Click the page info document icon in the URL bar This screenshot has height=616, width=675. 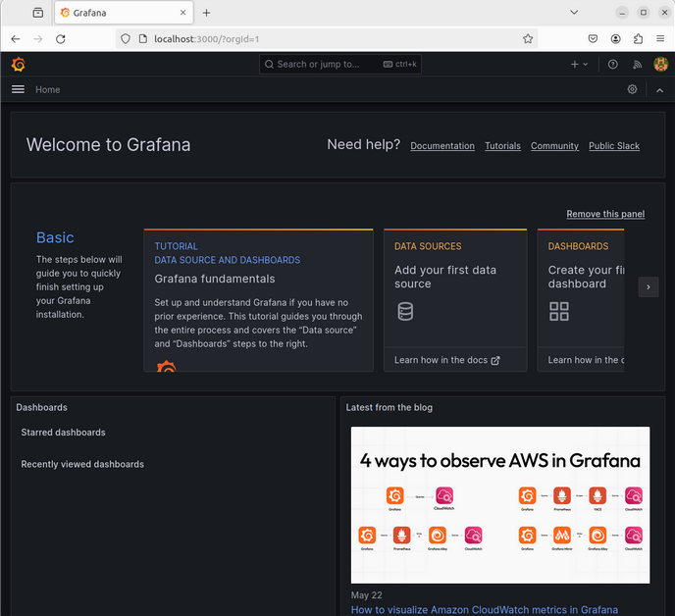(x=143, y=39)
